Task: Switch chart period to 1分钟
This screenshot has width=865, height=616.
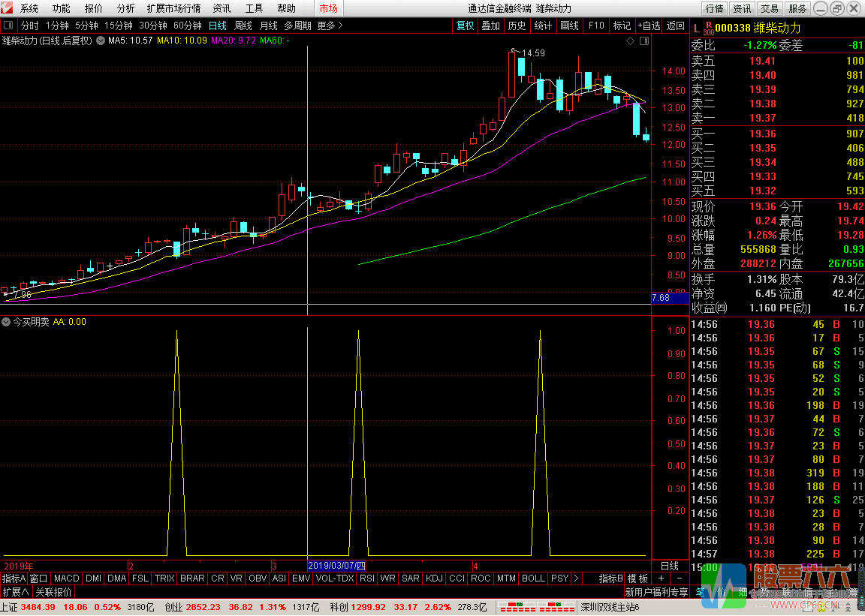Action: point(57,26)
